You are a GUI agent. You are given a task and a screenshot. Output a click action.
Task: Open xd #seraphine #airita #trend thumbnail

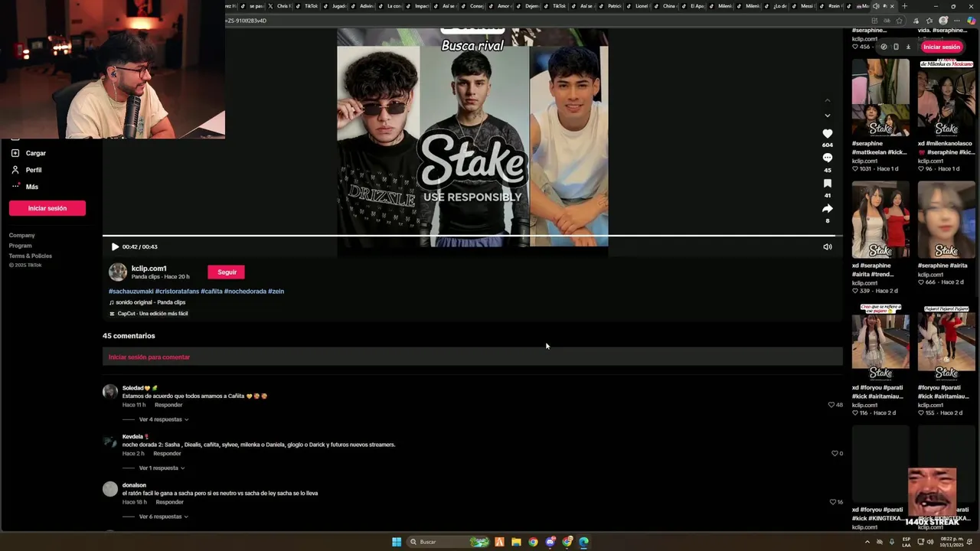click(880, 220)
